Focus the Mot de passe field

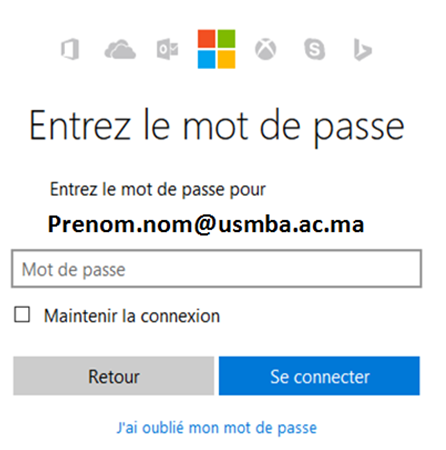click(x=217, y=269)
